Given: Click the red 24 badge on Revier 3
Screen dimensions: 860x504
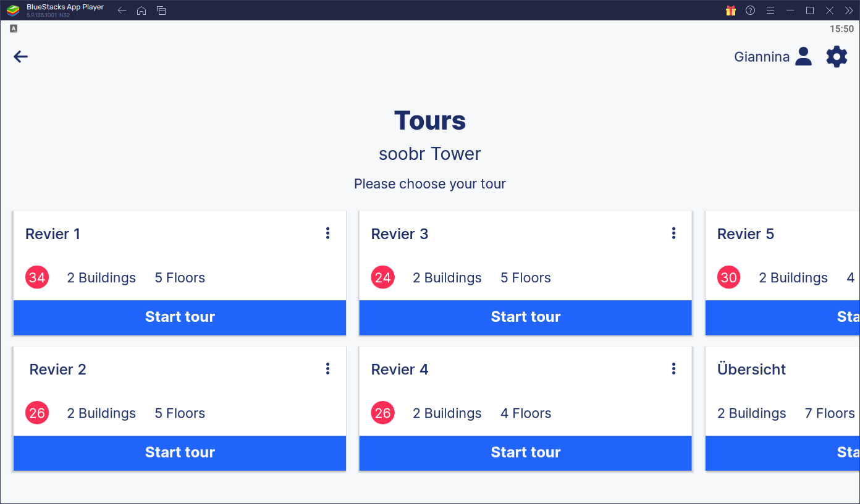Looking at the screenshot, I should tap(383, 277).
